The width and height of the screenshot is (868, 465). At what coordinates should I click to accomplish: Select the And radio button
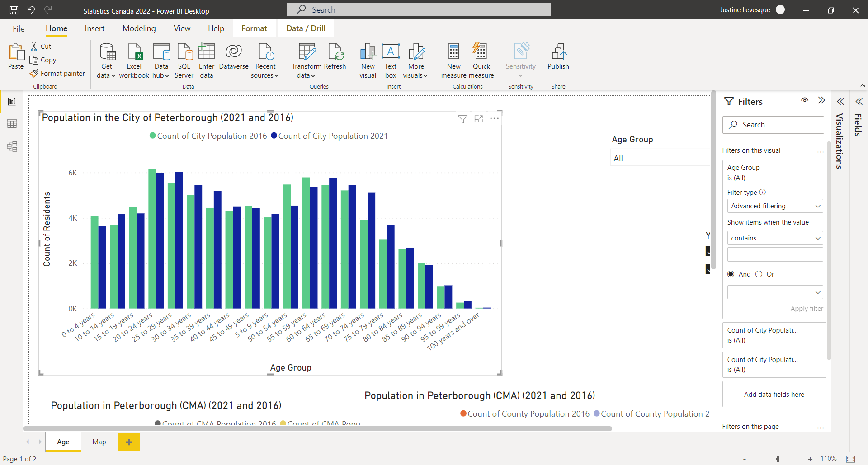click(x=731, y=274)
